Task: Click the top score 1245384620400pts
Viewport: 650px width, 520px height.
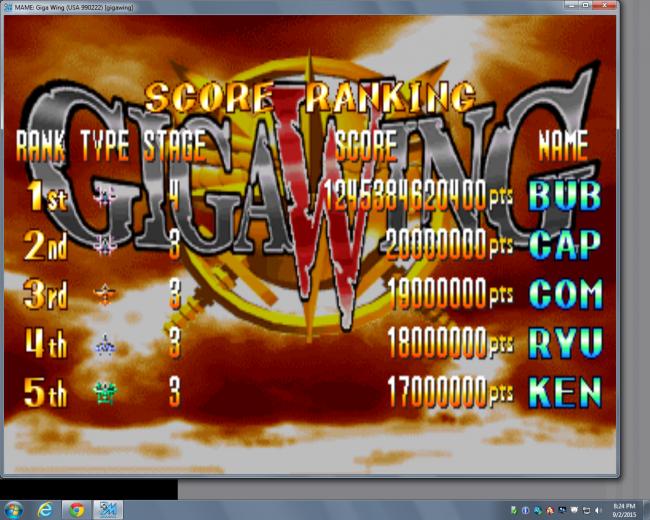Action: [x=418, y=195]
